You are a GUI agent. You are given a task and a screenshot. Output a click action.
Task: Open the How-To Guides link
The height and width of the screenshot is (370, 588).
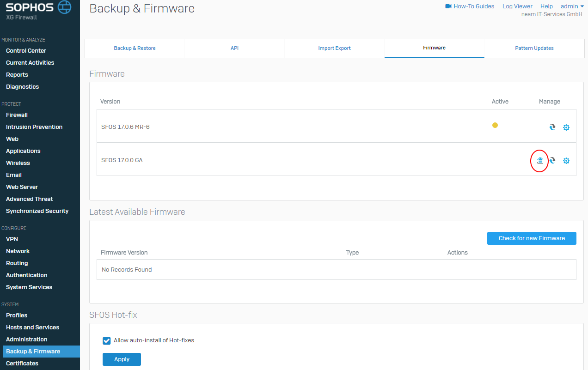[x=474, y=6]
